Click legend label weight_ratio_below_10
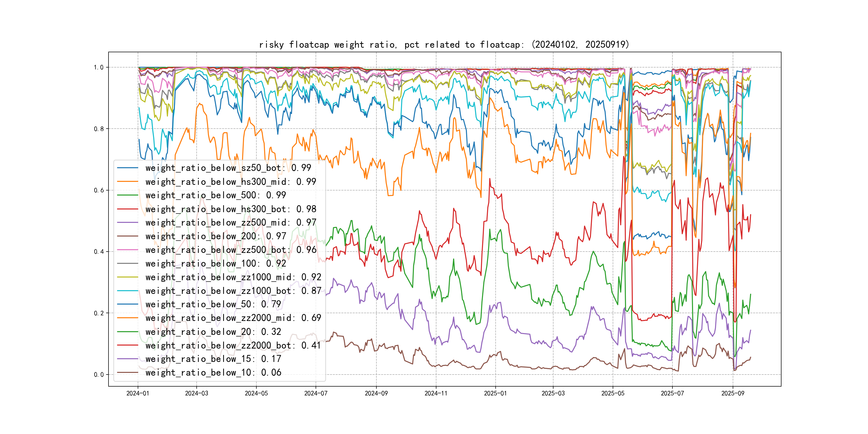Image resolution: width=868 pixels, height=434 pixels. [x=213, y=372]
